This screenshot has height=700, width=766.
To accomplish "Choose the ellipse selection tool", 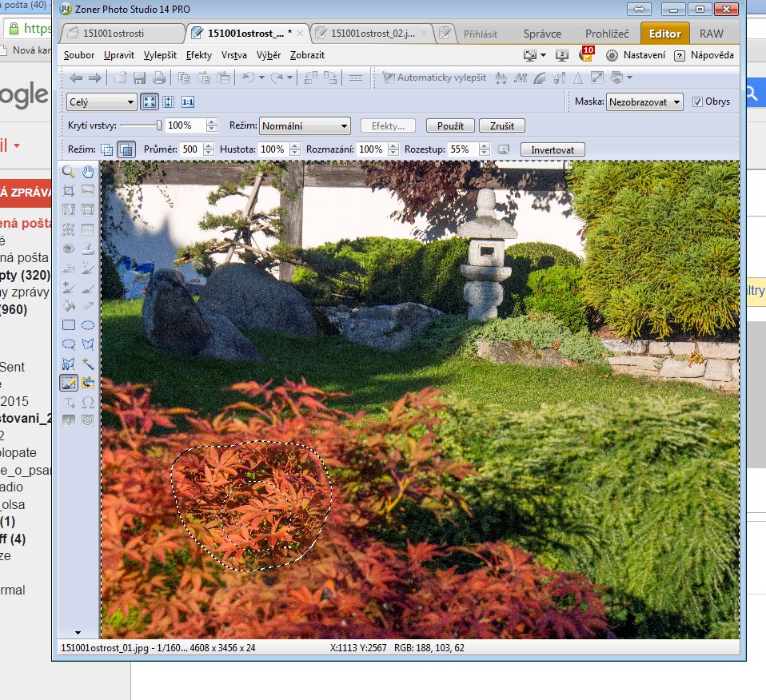I will coord(88,325).
